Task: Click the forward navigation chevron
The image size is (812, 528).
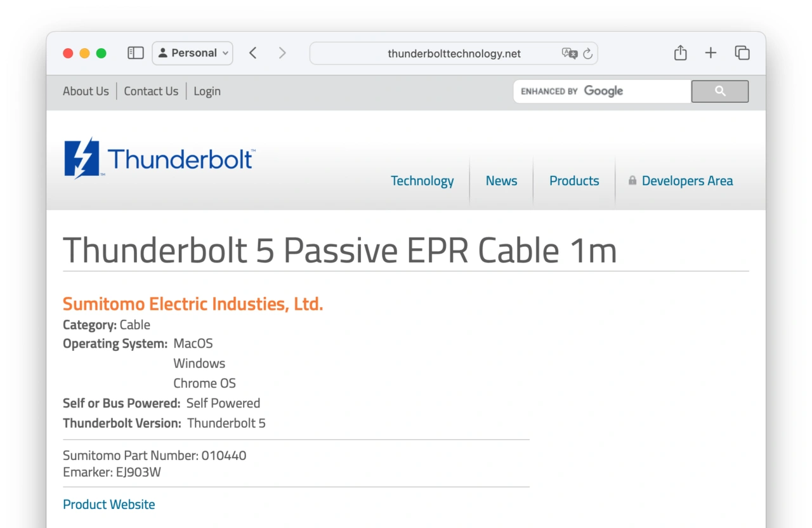Action: click(x=282, y=53)
